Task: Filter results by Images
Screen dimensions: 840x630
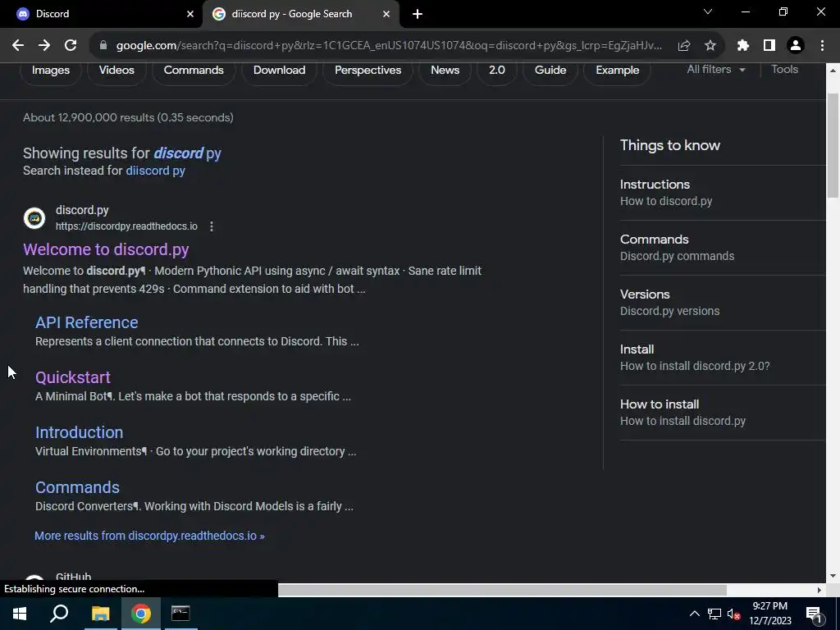Action: point(51,71)
